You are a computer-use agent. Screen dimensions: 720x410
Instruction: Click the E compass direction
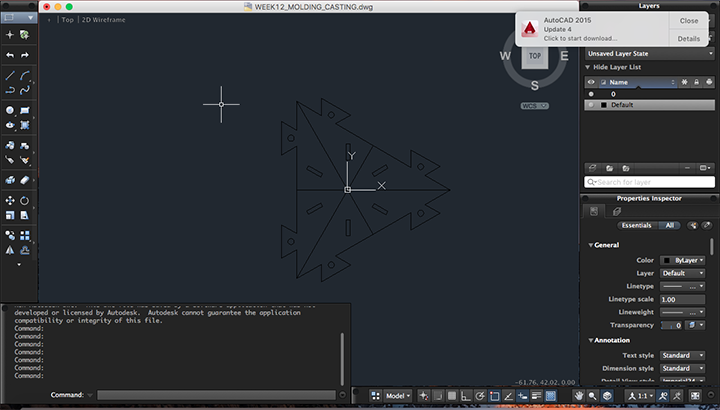pyautogui.click(x=564, y=56)
